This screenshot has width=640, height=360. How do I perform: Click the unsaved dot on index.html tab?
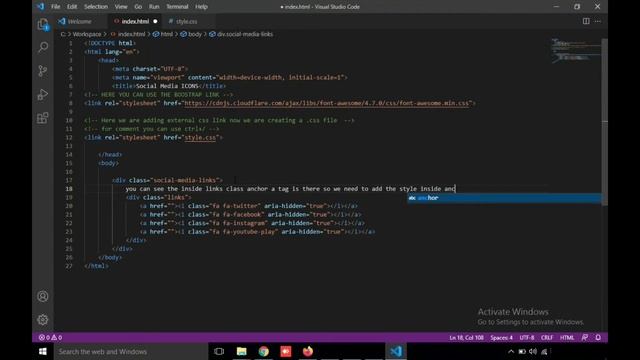[155, 21]
